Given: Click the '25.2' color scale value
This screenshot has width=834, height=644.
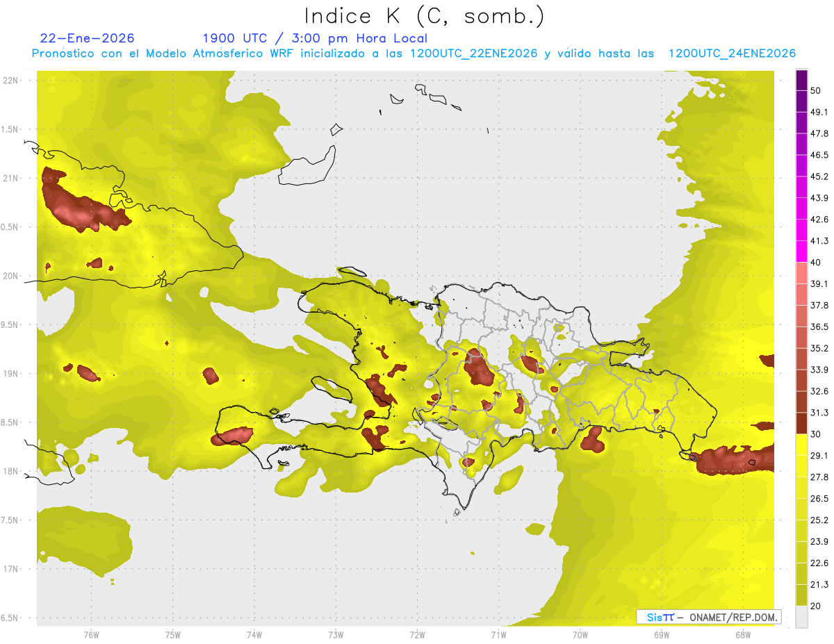Looking at the screenshot, I should point(819,520).
